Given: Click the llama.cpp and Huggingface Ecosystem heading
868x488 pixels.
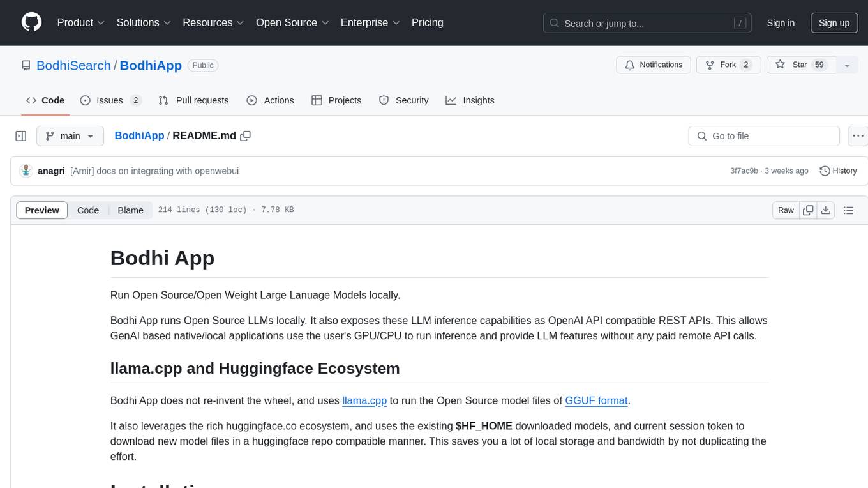Looking at the screenshot, I should click(255, 369).
